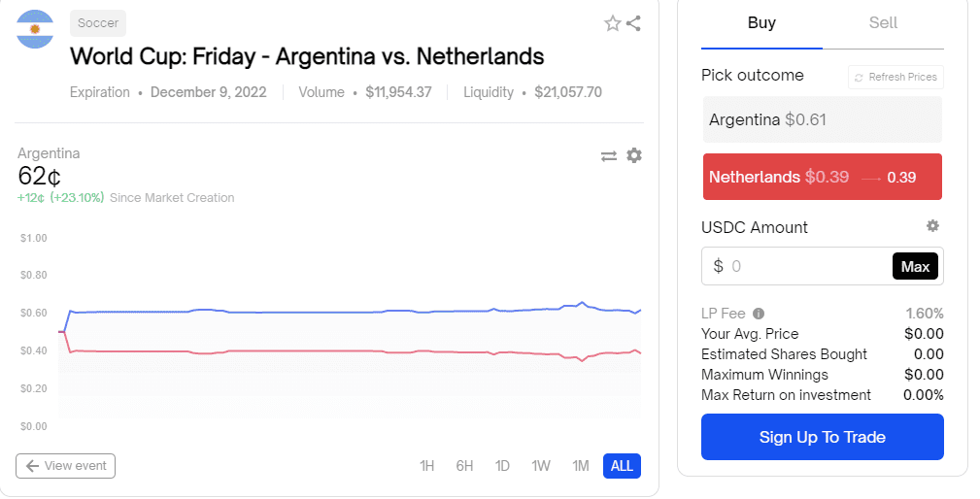Click the share icon
Screen dimensions: 980x499
pos(633,23)
